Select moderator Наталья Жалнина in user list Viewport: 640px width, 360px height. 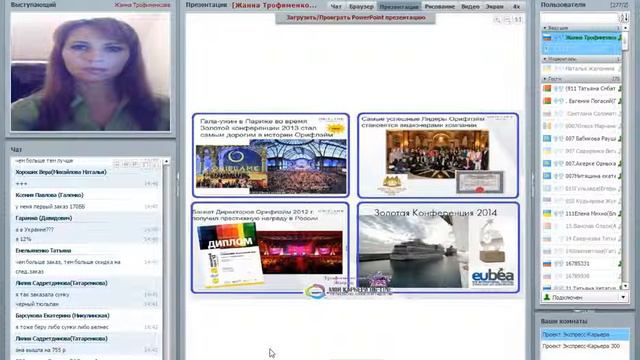582,69
